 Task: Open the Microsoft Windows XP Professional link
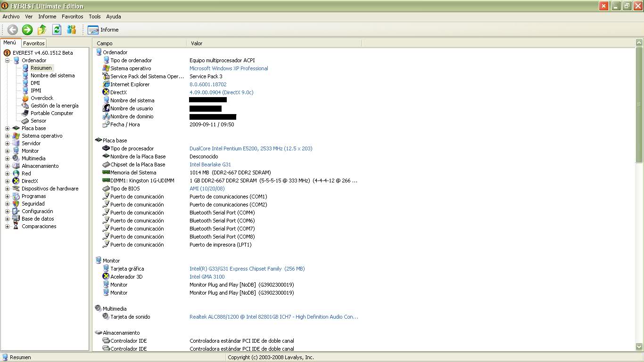[x=229, y=68]
